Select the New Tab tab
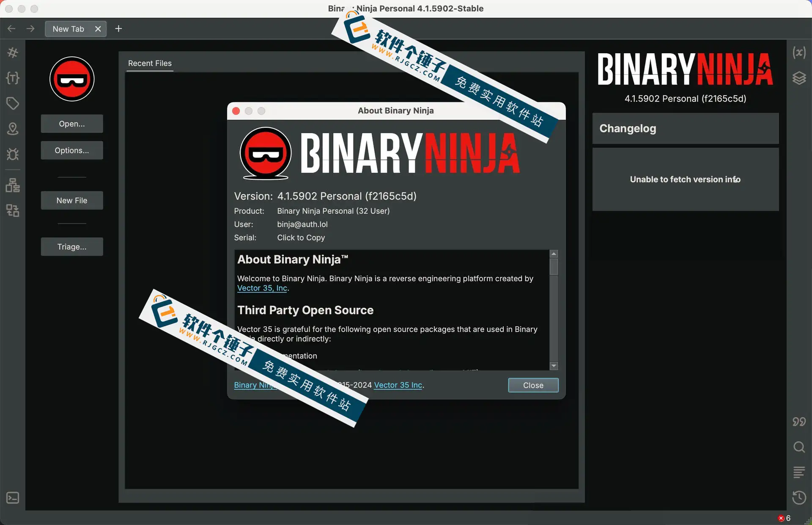Viewport: 812px width, 525px height. [69, 29]
